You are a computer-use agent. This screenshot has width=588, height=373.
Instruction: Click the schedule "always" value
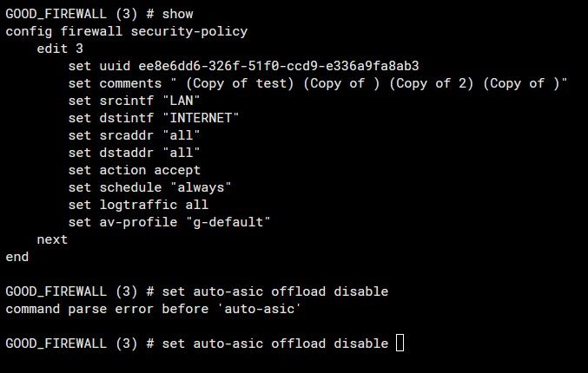coord(200,187)
